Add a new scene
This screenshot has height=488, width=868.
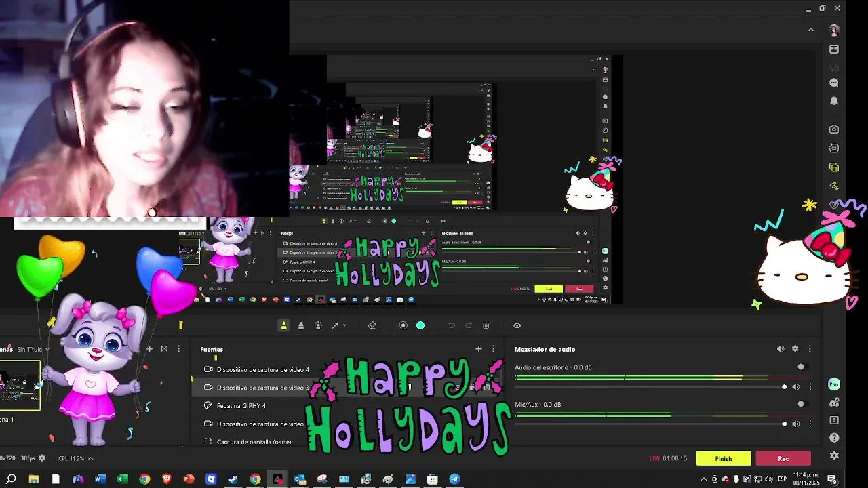150,349
